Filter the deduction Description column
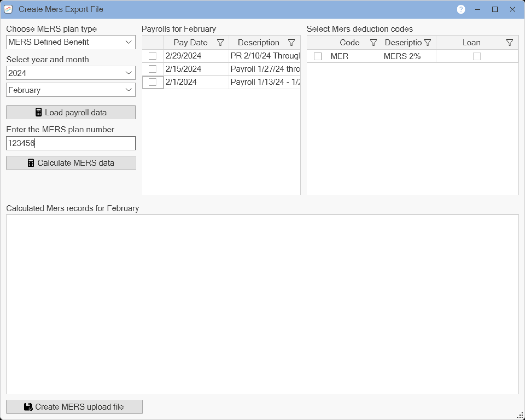This screenshot has height=420, width=525. pyautogui.click(x=428, y=43)
